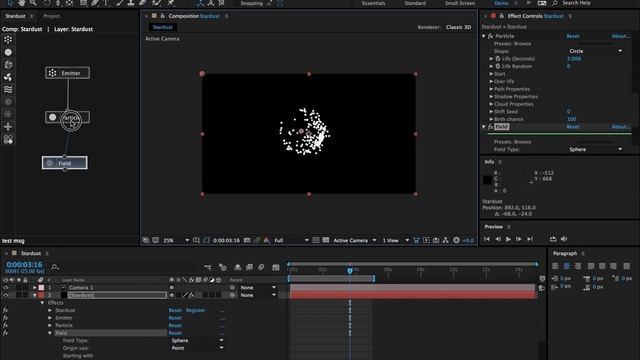Select the Particle node in the graph
The width and height of the screenshot is (640, 360).
[67, 118]
